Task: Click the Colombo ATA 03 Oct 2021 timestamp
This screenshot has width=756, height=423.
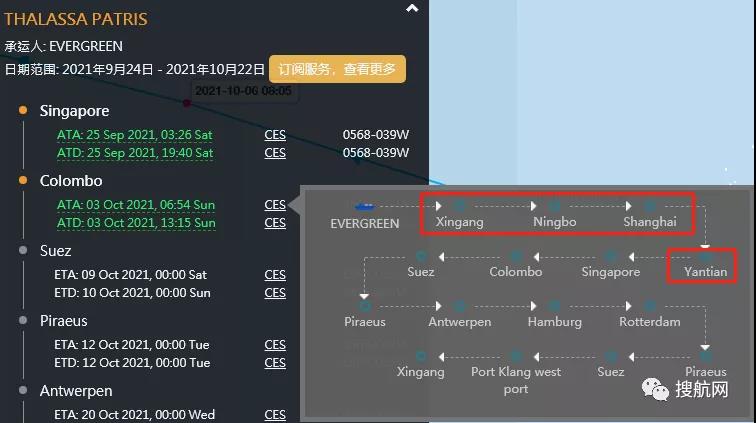Action: pos(134,205)
